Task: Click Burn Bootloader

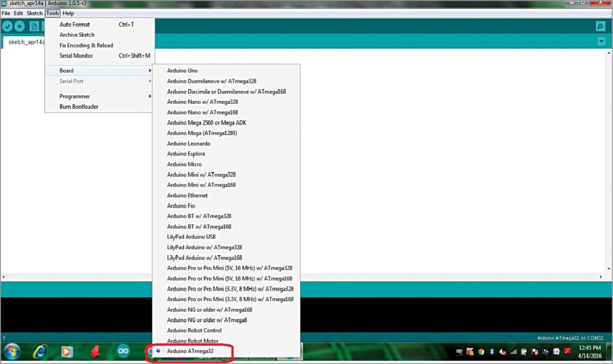Action: [79, 107]
